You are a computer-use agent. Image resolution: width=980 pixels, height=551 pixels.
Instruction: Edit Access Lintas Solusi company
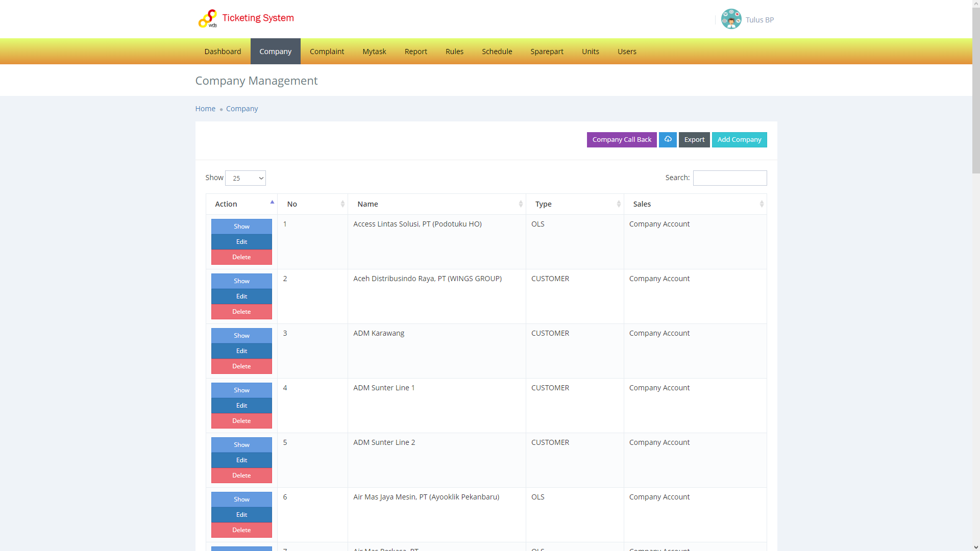tap(241, 242)
